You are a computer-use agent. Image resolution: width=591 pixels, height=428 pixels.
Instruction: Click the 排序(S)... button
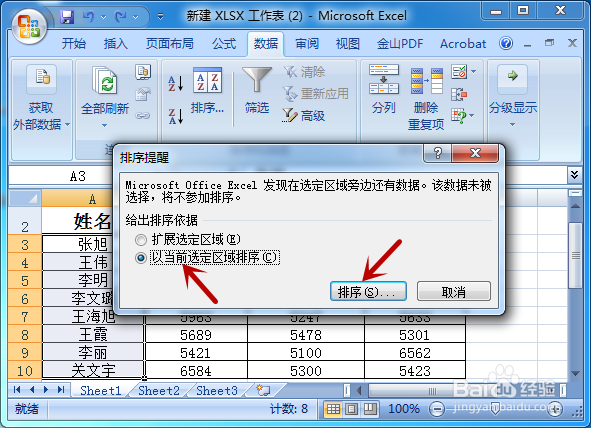[368, 291]
